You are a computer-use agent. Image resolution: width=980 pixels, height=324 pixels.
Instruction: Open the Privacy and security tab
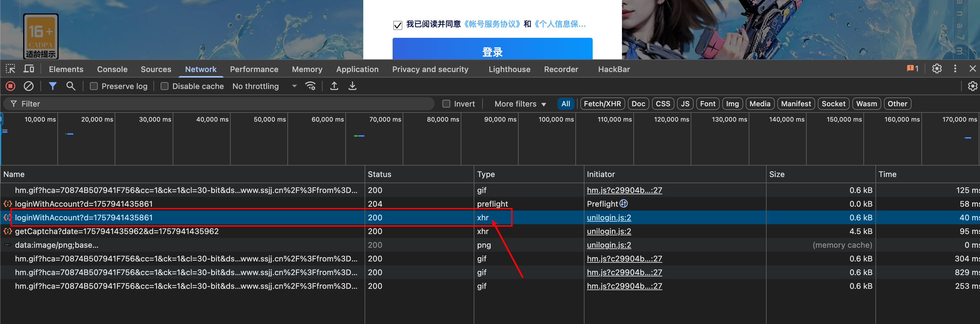[430, 69]
